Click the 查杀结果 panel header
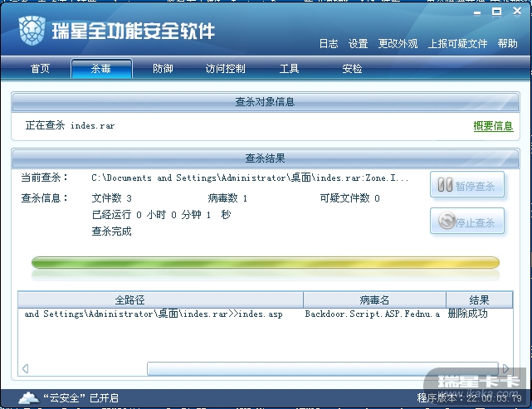 pyautogui.click(x=266, y=158)
